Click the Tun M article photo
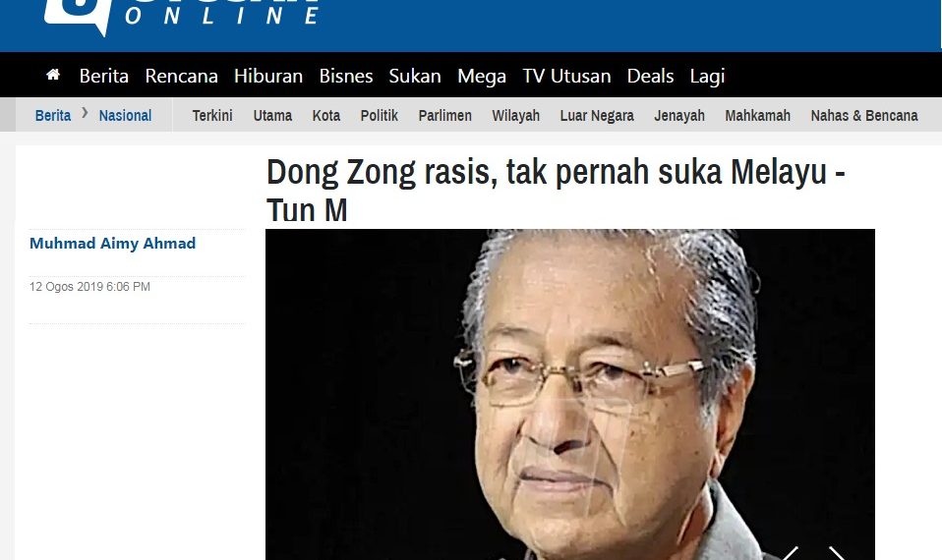The height and width of the screenshot is (560, 942). click(x=570, y=394)
